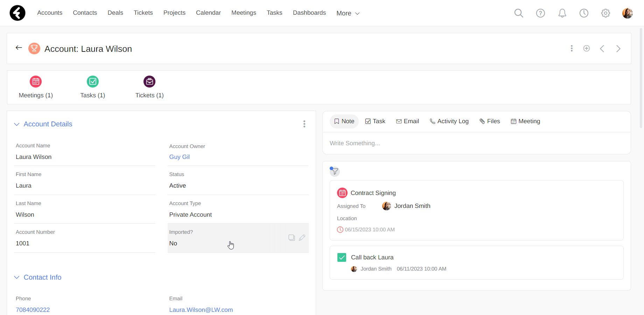Toggle the Call back Laura checkbox
This screenshot has width=644, height=315.
point(342,257)
